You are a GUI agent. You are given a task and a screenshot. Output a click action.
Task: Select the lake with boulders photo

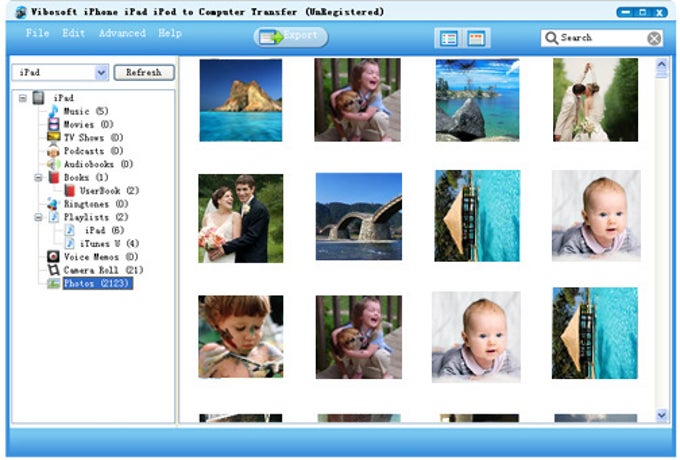477,100
